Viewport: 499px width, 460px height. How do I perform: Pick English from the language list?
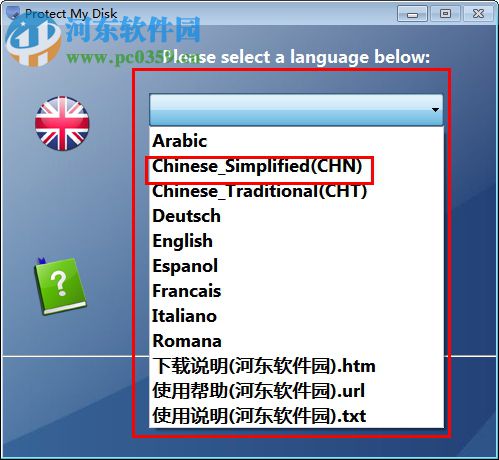[x=296, y=241]
